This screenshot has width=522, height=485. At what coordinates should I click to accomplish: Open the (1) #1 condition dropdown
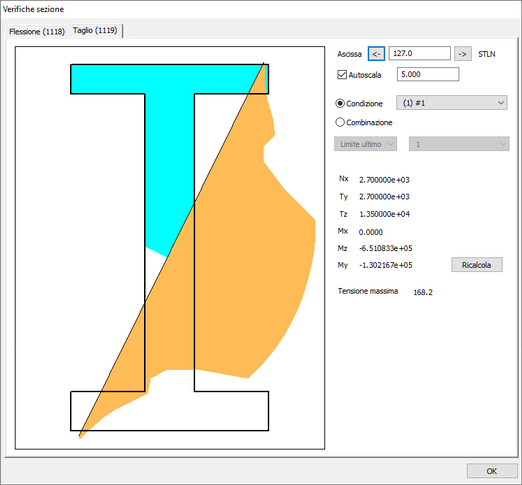[x=452, y=103]
